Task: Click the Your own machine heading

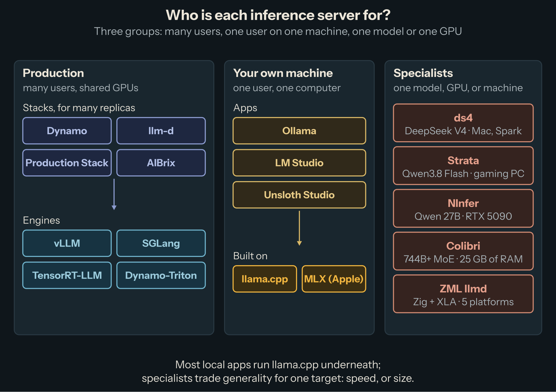Action: click(283, 73)
